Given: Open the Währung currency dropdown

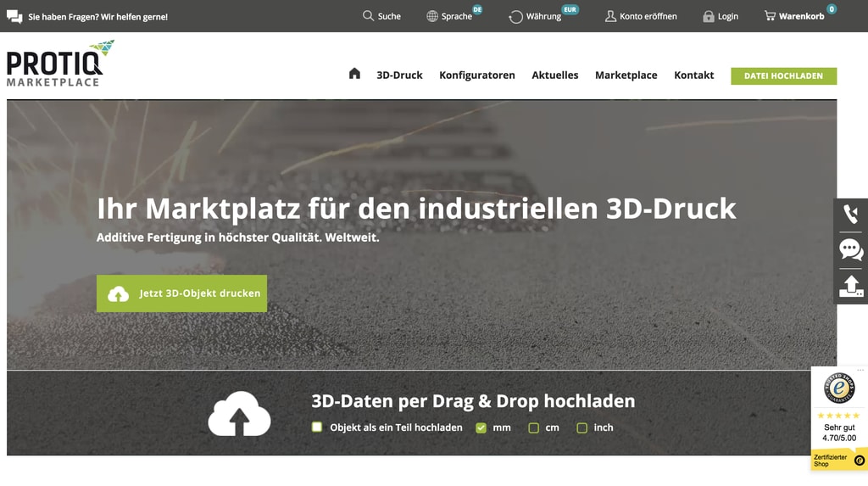Looking at the screenshot, I should (535, 16).
